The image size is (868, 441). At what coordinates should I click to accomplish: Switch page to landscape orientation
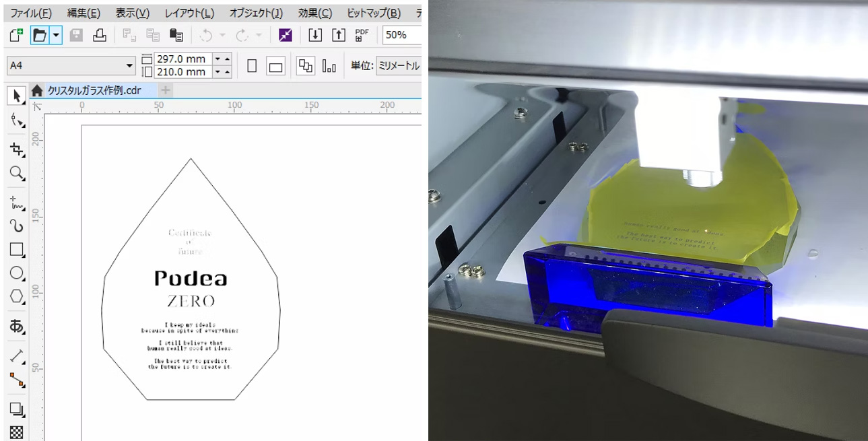click(x=275, y=66)
